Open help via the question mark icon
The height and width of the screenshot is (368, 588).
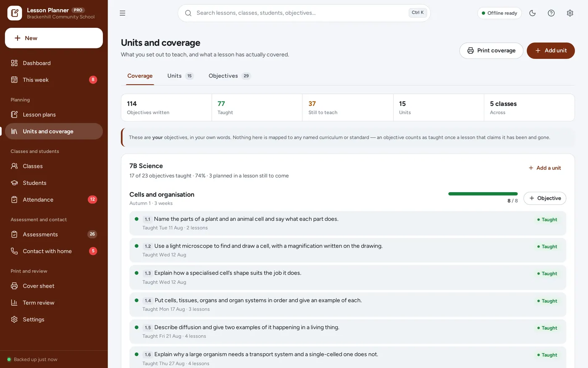coord(551,13)
